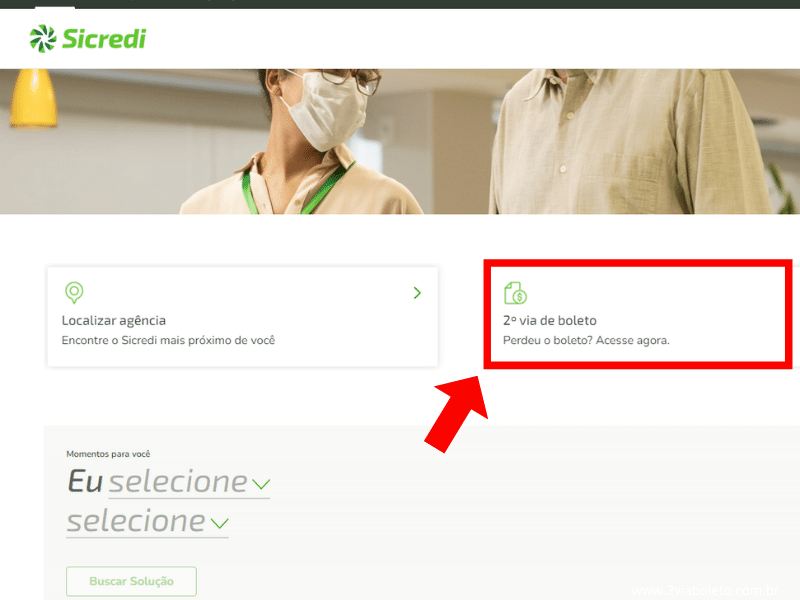800x600 pixels.
Task: Click the green chevron beside second selecione
Action: (219, 523)
